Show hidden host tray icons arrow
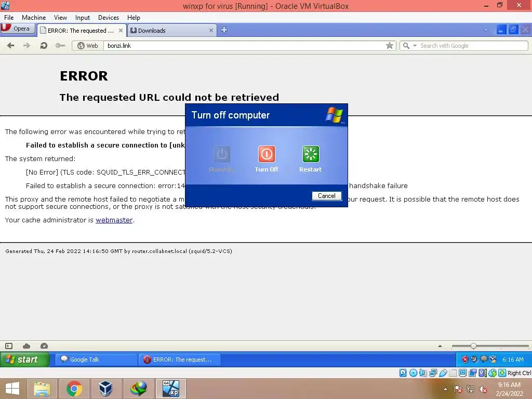Screen dimensions: 532x399 445,389
